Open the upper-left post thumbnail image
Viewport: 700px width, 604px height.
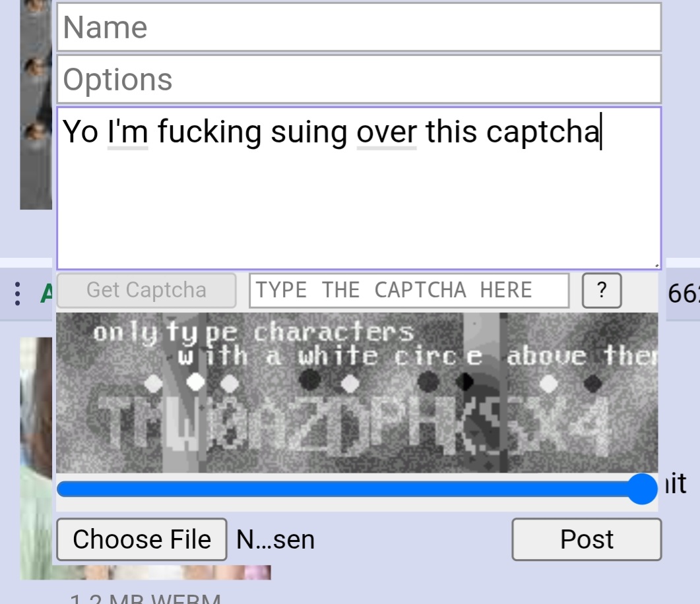(36, 105)
